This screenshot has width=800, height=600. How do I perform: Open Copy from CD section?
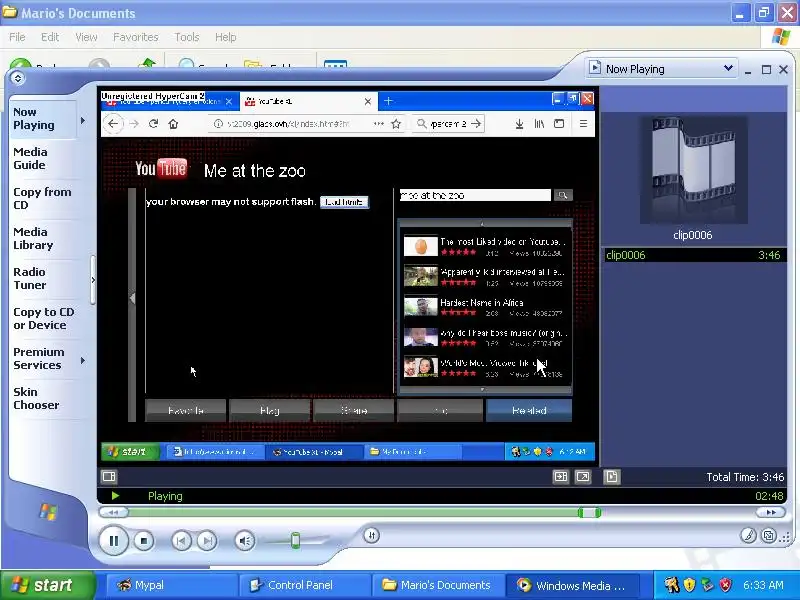[x=42, y=198]
